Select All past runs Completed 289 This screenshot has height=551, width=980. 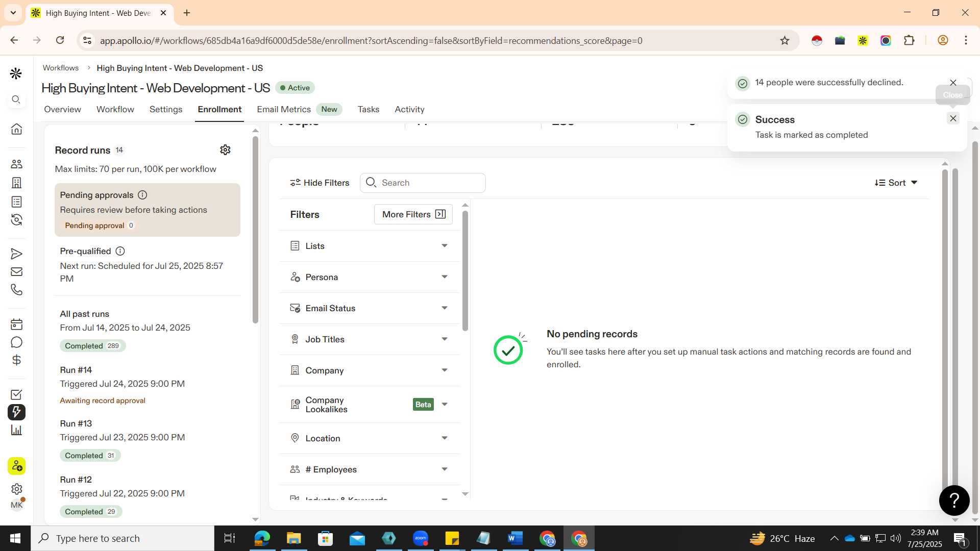[x=92, y=346]
